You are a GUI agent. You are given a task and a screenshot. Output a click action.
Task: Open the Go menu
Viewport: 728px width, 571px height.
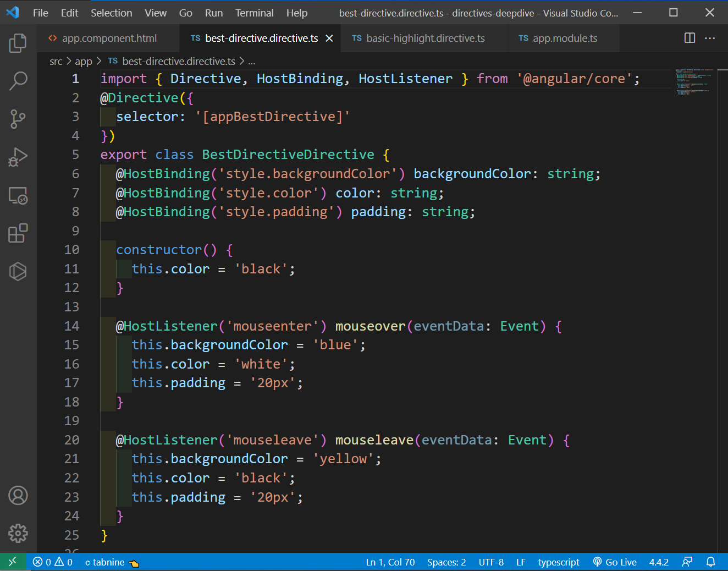(186, 13)
